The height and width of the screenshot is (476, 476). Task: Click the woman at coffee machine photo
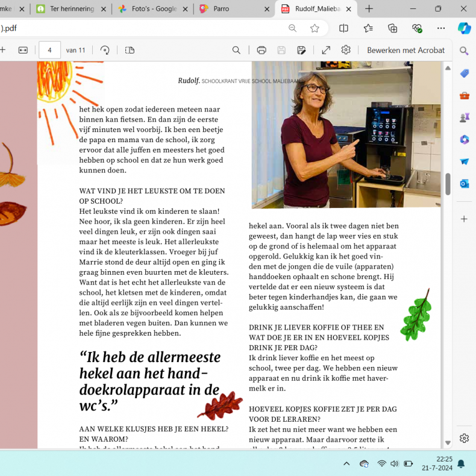coord(346,135)
